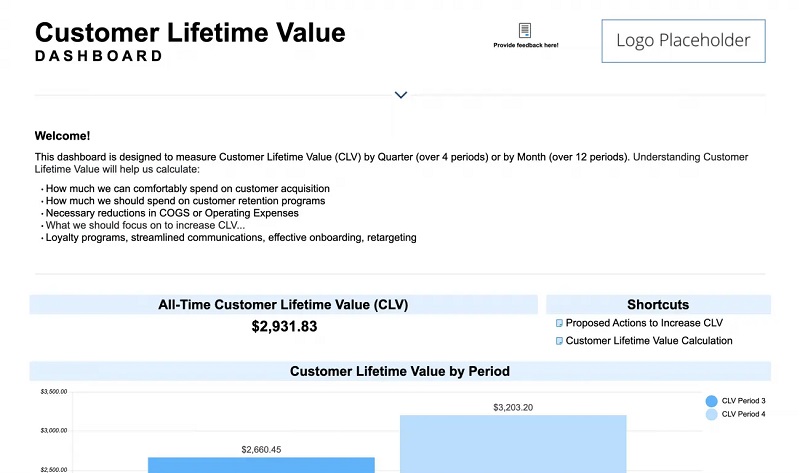Toggle CLV Period 3 legend swatch

click(x=711, y=400)
